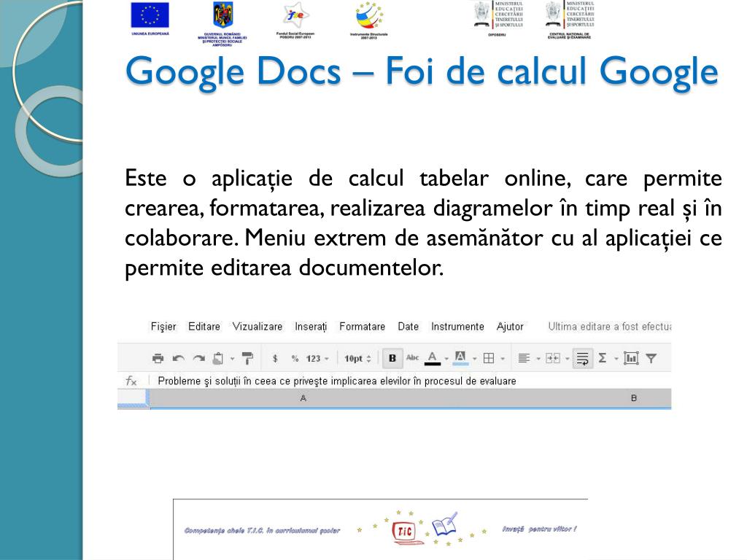This screenshot has height=560, width=747.
Task: Click 'Competențe cheie T.I.C.' footer text
Action: tap(262, 531)
